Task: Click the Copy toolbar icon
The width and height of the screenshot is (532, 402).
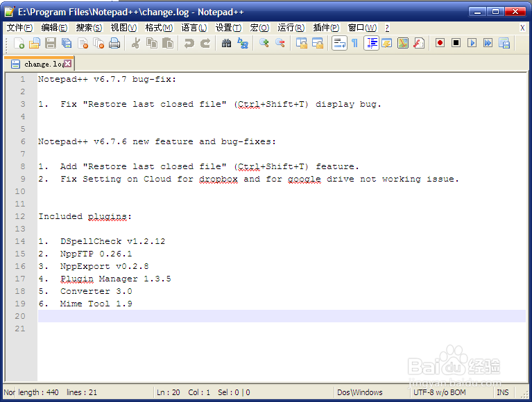Action: (152, 43)
